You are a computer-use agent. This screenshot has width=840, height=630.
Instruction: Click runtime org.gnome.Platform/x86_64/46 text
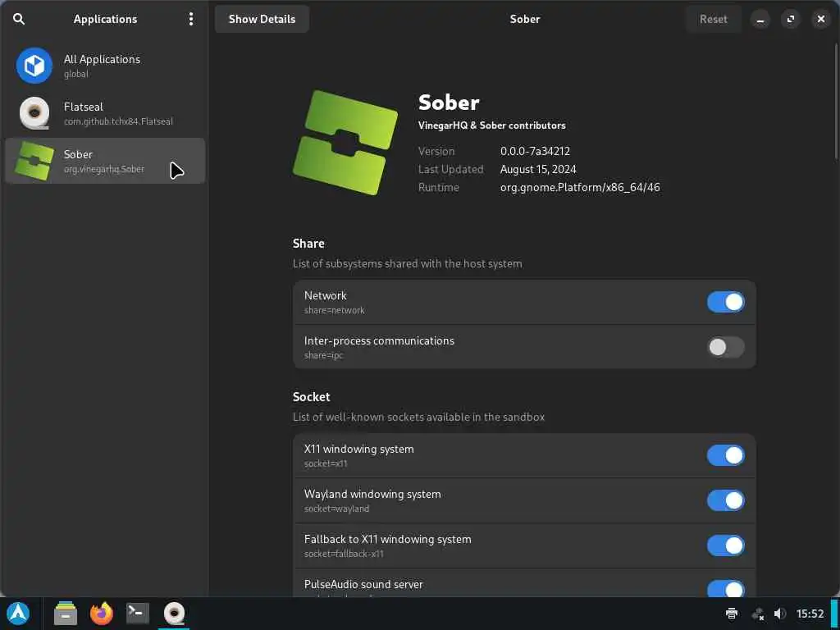pos(580,188)
